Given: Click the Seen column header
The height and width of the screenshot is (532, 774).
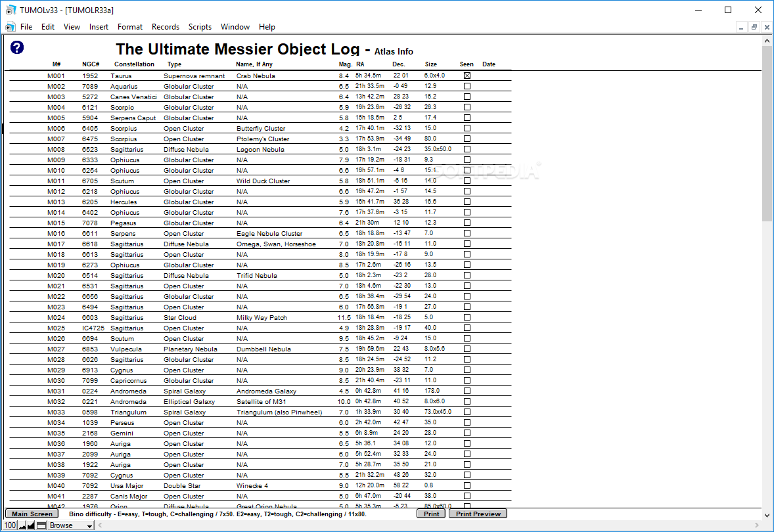Looking at the screenshot, I should coord(467,64).
